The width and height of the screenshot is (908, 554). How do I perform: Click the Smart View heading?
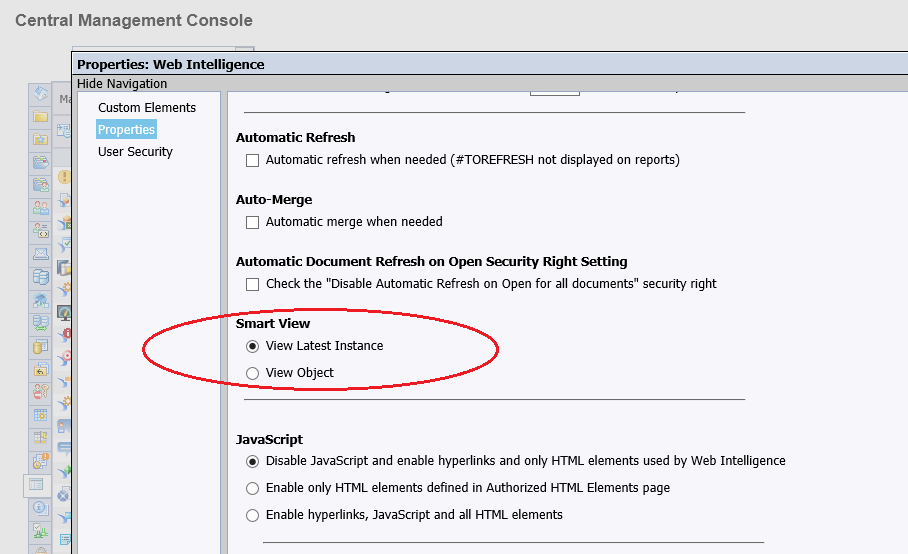[273, 324]
